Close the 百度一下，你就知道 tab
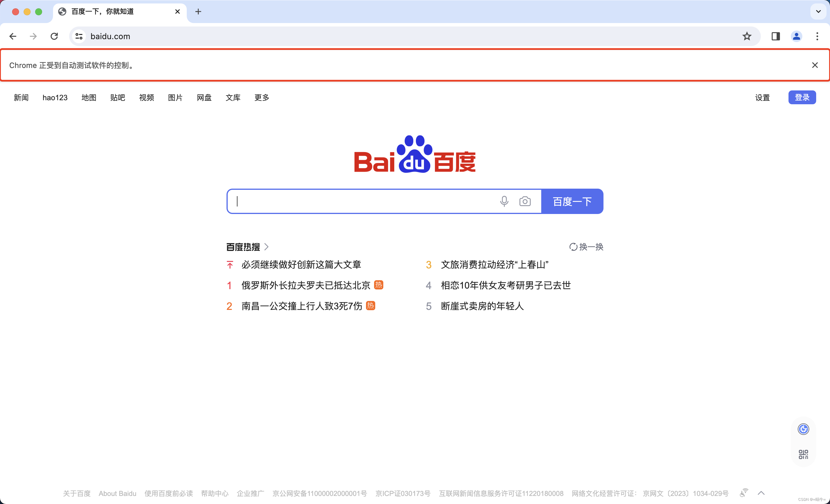The image size is (830, 504). click(x=178, y=12)
